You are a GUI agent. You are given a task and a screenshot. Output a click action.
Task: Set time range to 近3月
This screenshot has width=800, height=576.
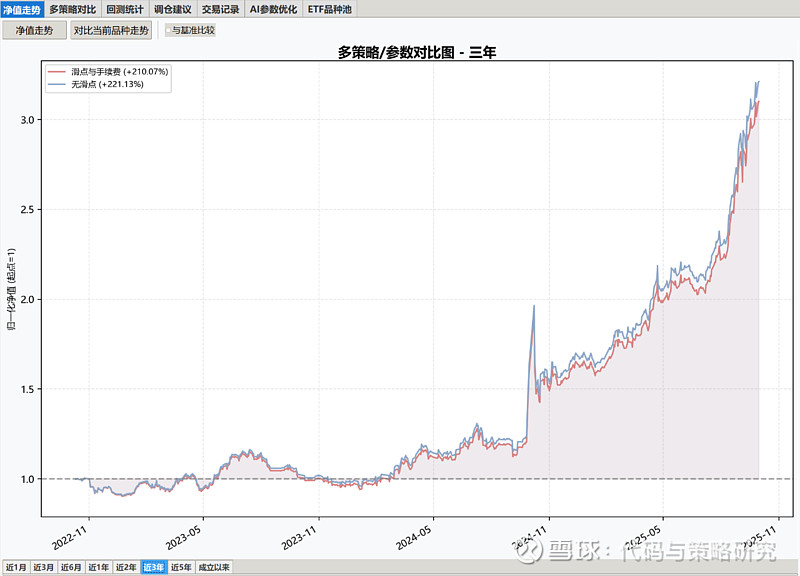(43, 567)
